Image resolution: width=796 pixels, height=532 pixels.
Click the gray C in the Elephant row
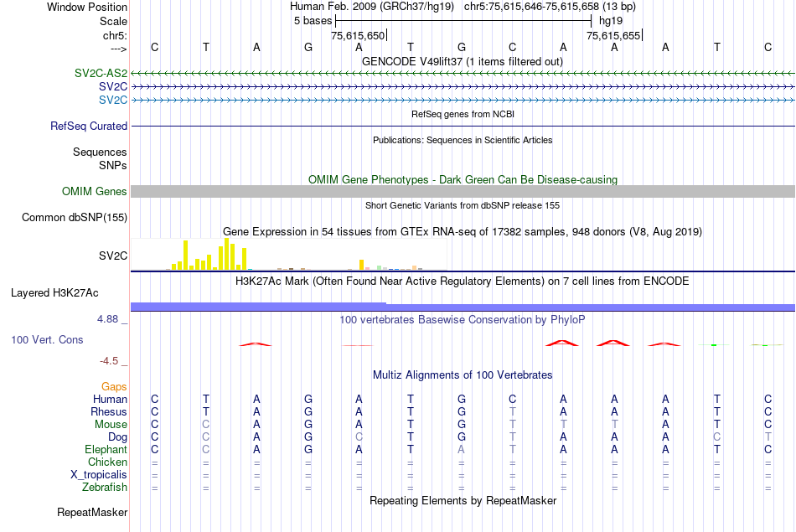coord(205,449)
